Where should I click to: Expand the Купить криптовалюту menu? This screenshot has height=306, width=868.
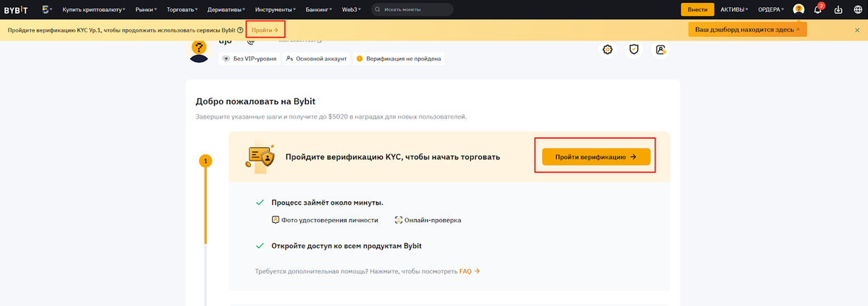point(94,9)
